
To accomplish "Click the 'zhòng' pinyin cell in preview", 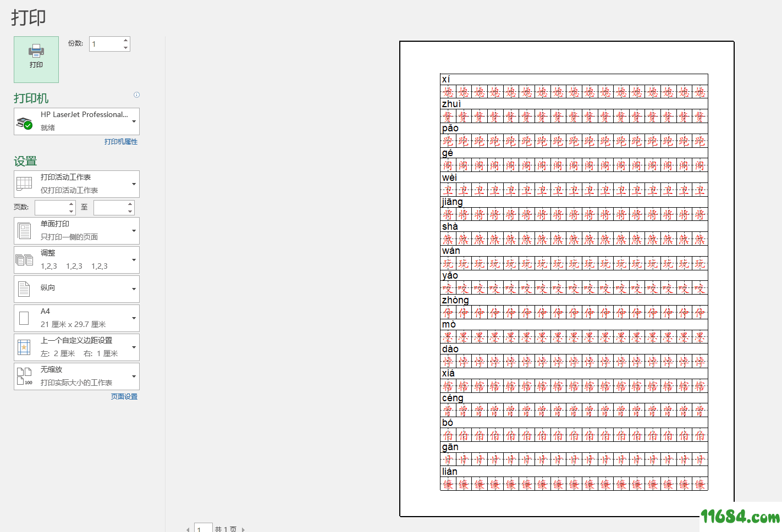I will (x=574, y=300).
